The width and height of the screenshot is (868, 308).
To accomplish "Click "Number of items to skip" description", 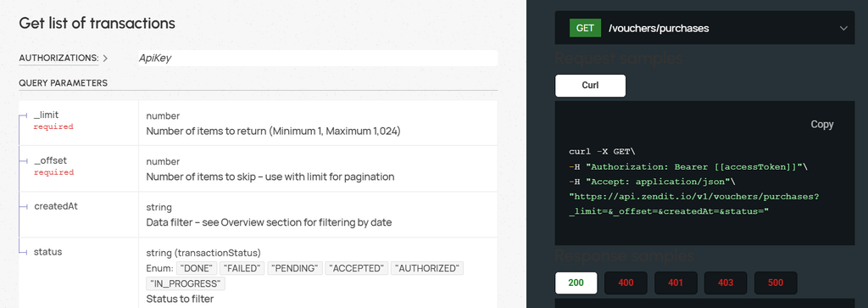I will click(270, 176).
